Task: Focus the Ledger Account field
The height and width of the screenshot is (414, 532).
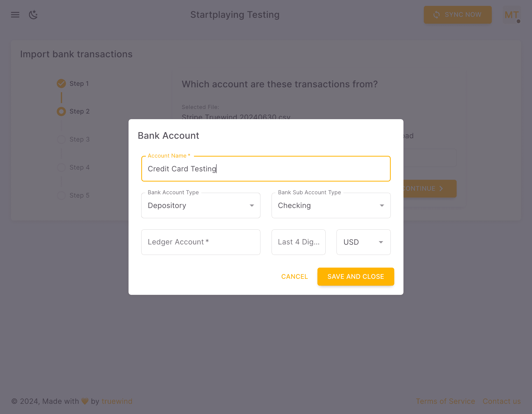Action: point(201,242)
